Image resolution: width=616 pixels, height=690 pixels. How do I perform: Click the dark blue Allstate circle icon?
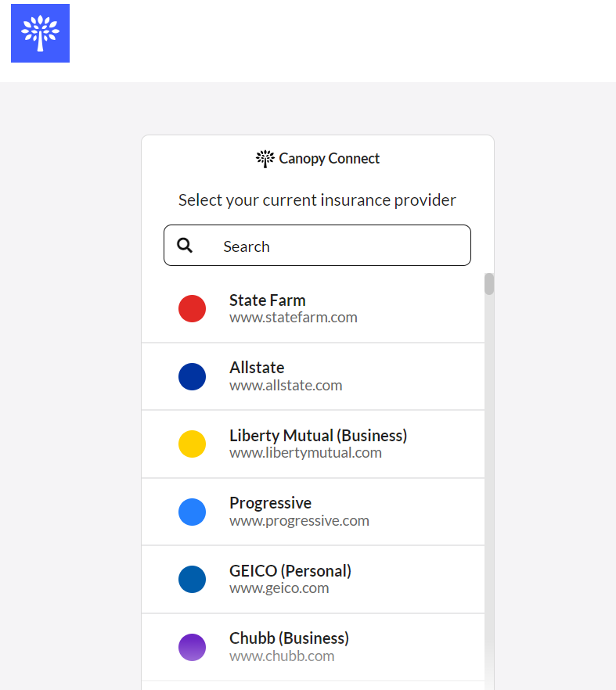click(x=192, y=377)
